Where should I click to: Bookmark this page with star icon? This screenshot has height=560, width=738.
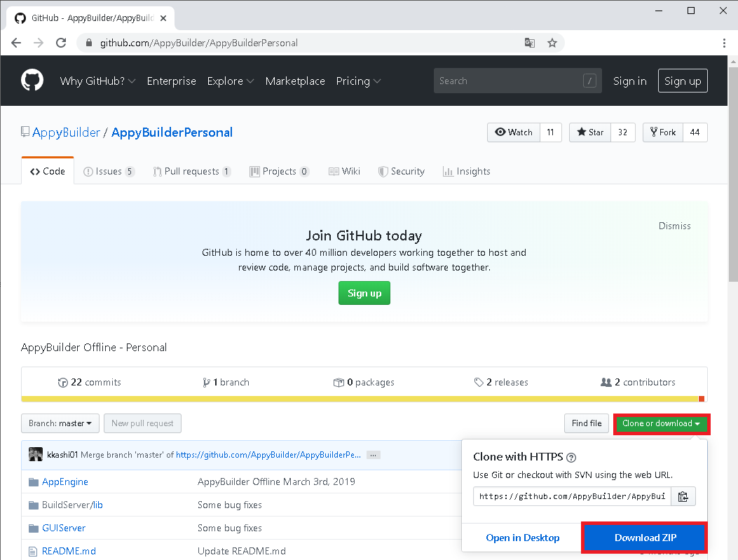tap(552, 43)
